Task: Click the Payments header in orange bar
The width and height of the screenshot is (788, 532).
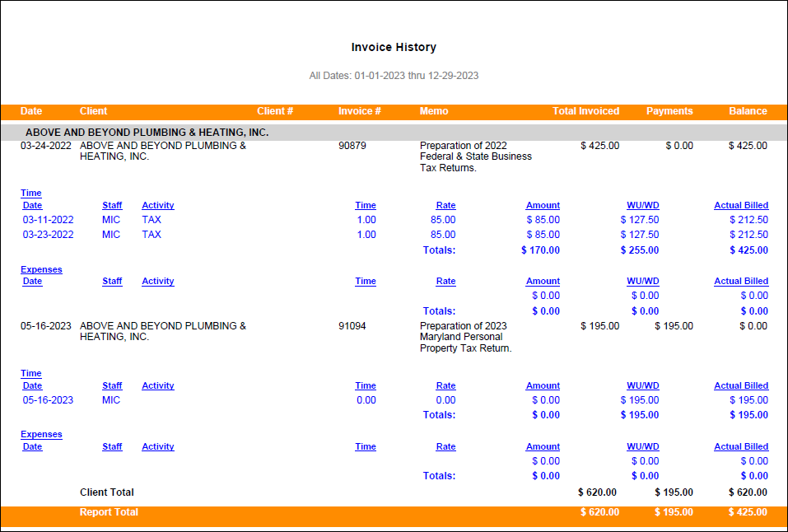Action: click(669, 111)
